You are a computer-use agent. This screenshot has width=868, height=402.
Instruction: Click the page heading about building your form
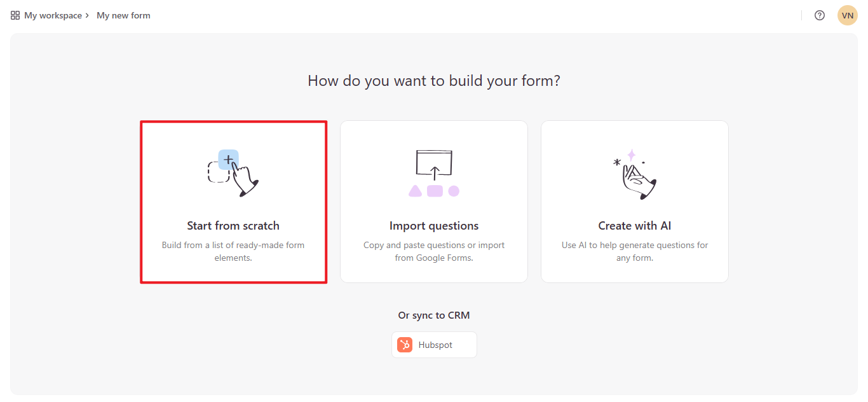pyautogui.click(x=434, y=80)
